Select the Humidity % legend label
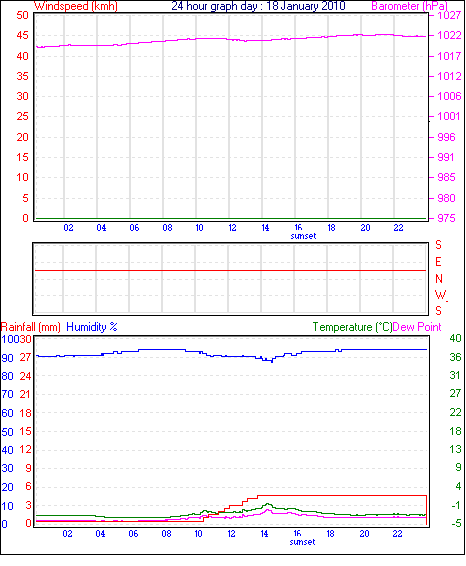Viewport: 466px width, 566px height. coord(92,327)
